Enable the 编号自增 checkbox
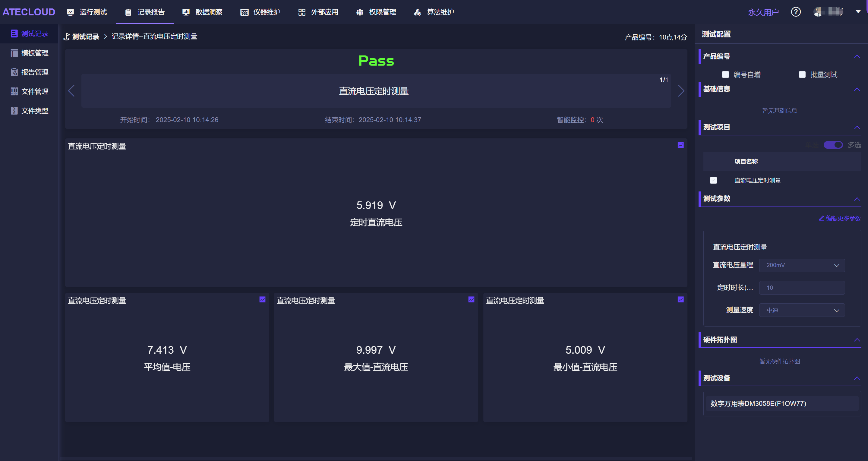Image resolution: width=868 pixels, height=461 pixels. point(725,74)
